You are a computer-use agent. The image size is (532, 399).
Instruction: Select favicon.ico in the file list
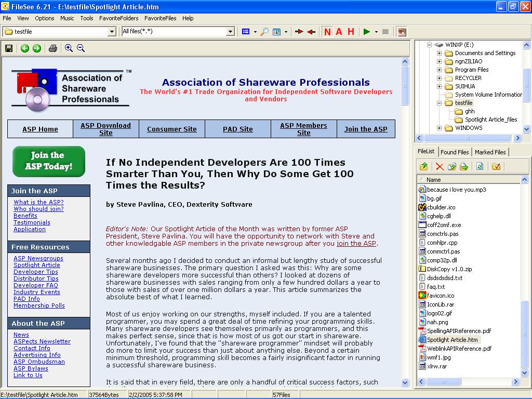pos(441,296)
